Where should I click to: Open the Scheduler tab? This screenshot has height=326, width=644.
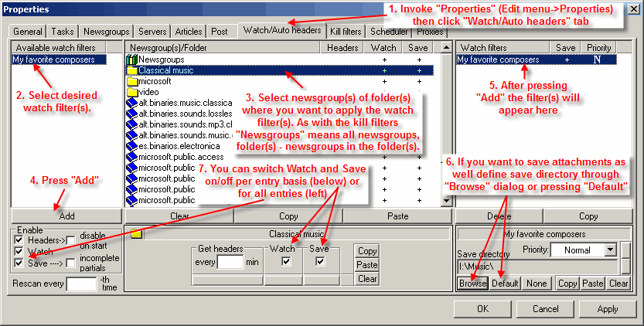389,32
